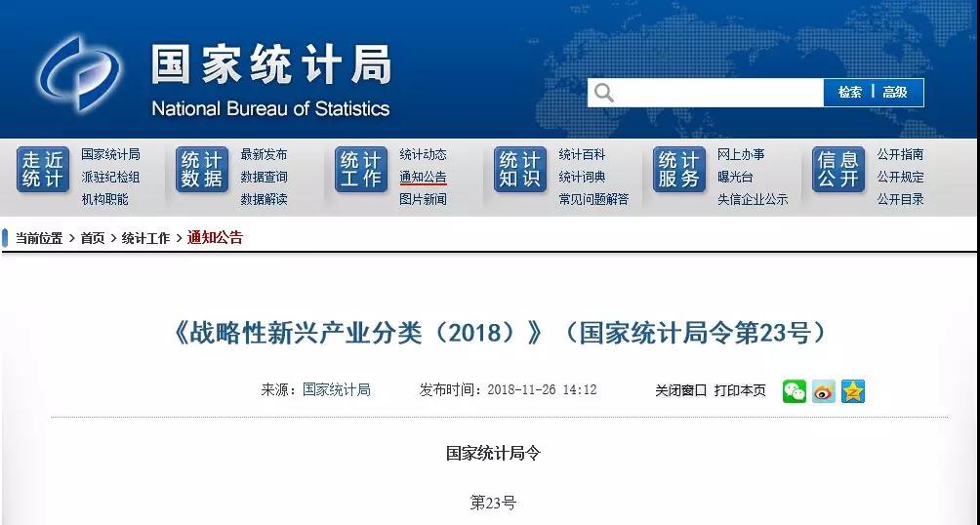Open 机构职能 link
Image resolution: width=980 pixels, height=525 pixels.
pos(104,199)
